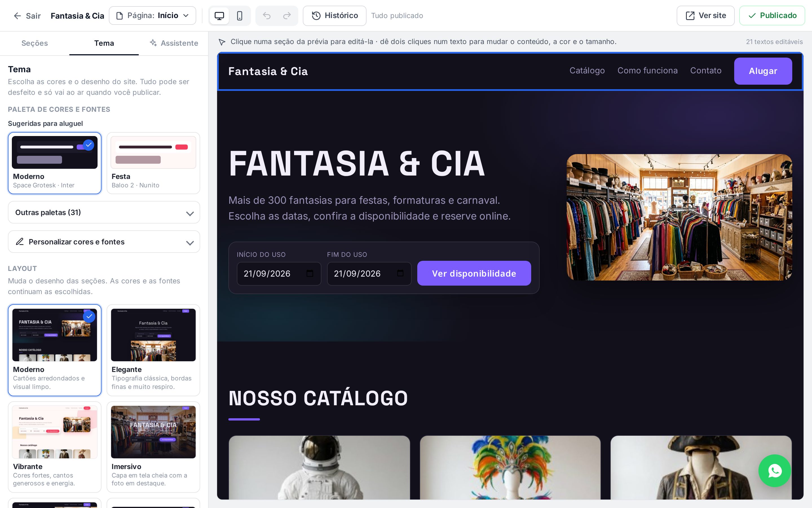
Task: Click the Fim do uso date field
Action: pyautogui.click(x=369, y=273)
